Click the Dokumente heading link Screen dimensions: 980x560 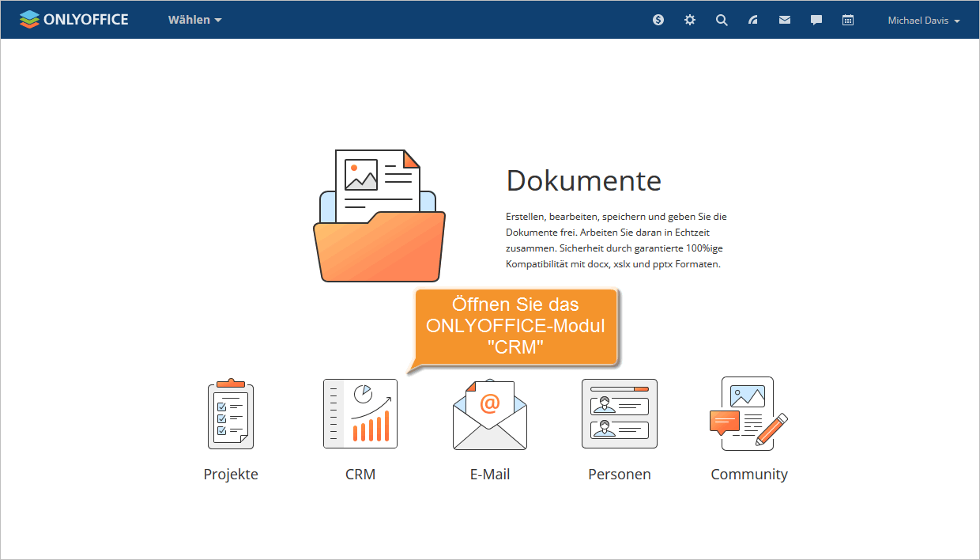[x=583, y=180]
